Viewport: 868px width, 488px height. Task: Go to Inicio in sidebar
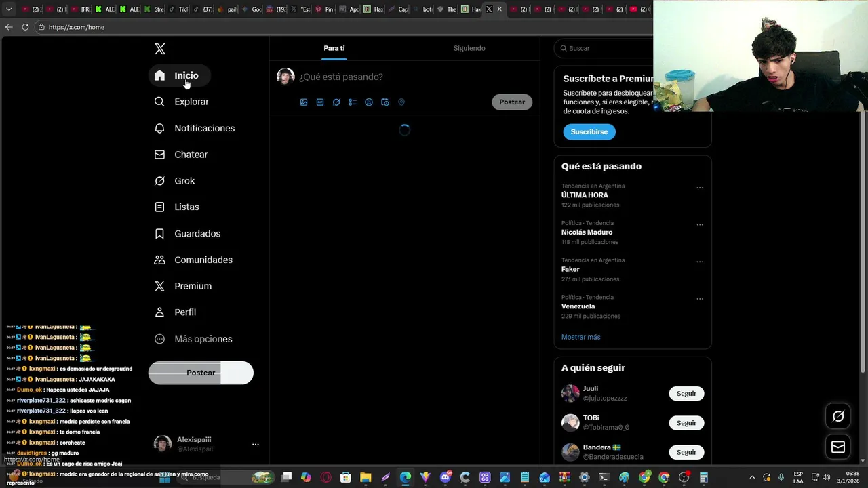click(x=179, y=75)
